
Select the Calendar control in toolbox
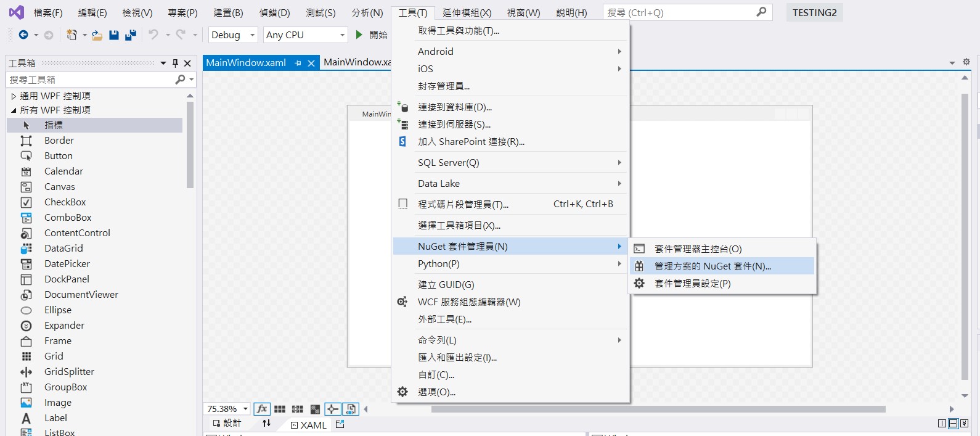[94, 171]
